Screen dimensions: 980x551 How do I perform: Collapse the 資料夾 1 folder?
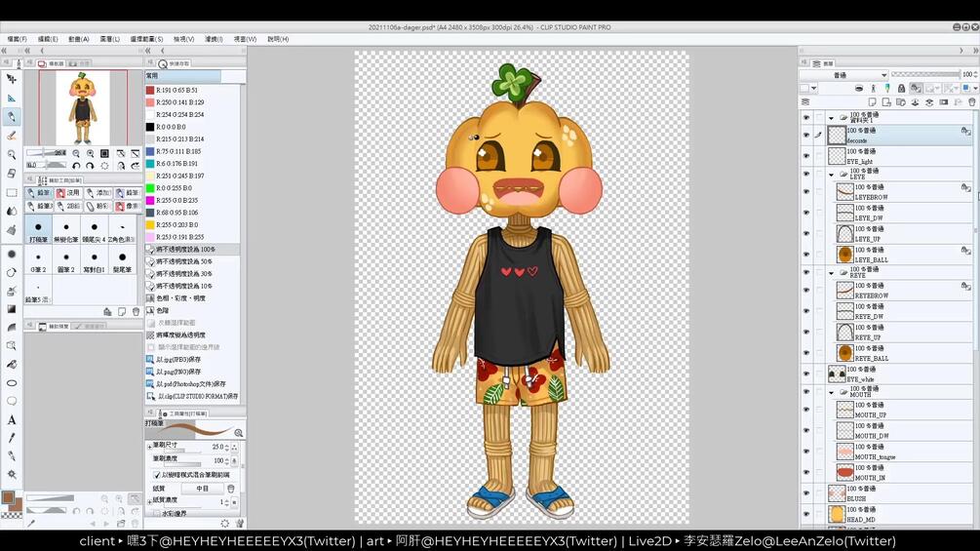coord(831,117)
